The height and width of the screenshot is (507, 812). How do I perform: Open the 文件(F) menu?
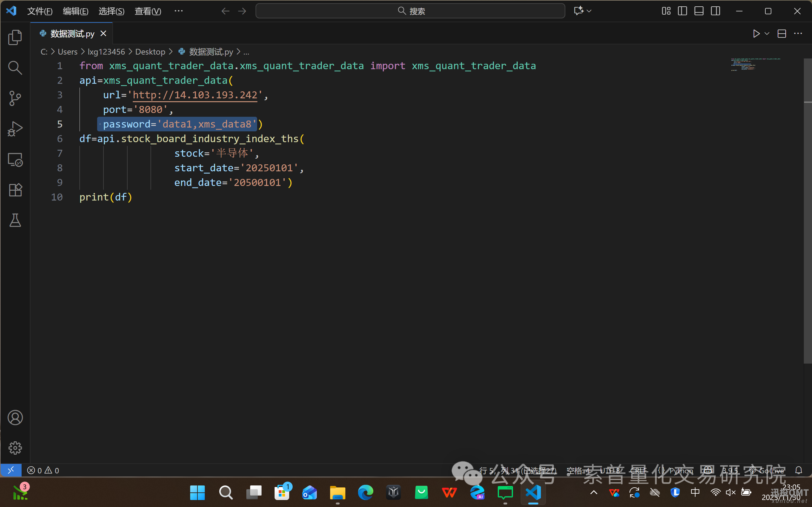tap(40, 11)
